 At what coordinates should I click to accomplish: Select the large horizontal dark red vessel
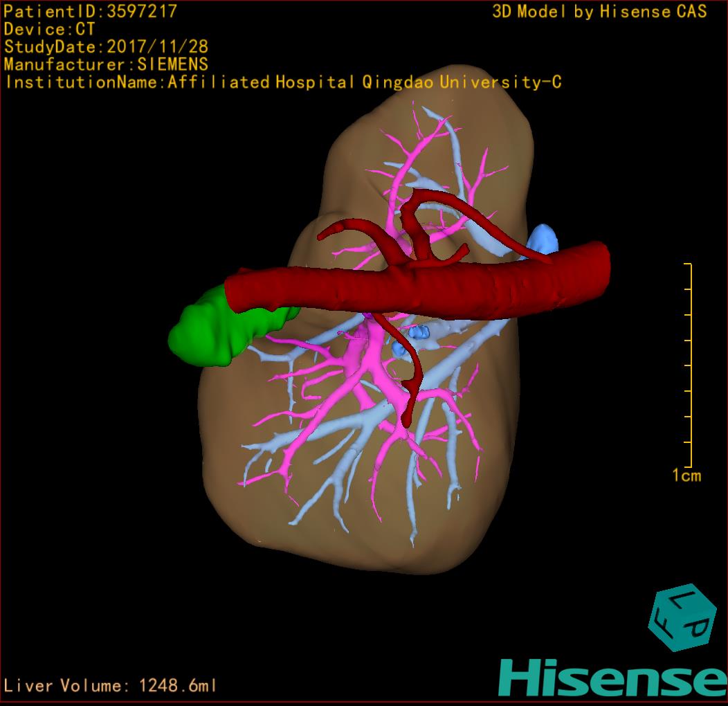coord(415,286)
